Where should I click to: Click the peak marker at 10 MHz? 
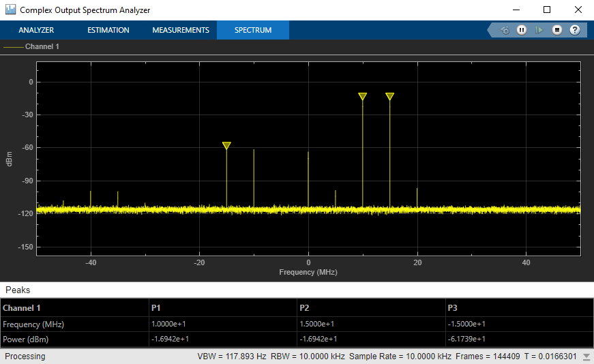(363, 96)
